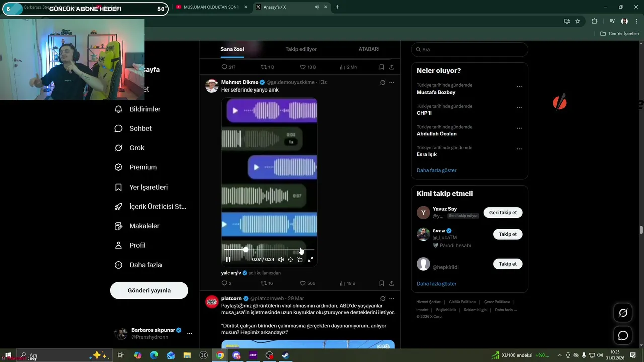This screenshot has height=362, width=644.
Task: Switch to Sana özel tab
Action: pyautogui.click(x=232, y=49)
